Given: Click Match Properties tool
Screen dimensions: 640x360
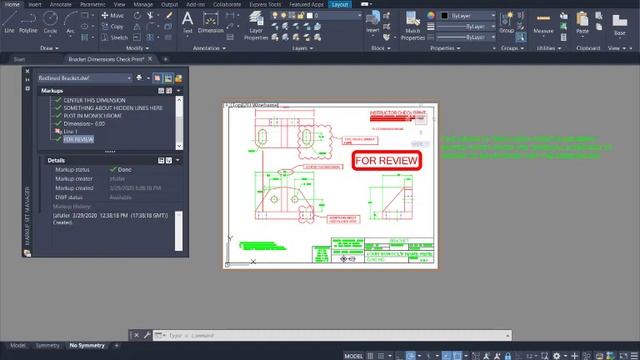Looking at the screenshot, I should (x=413, y=25).
